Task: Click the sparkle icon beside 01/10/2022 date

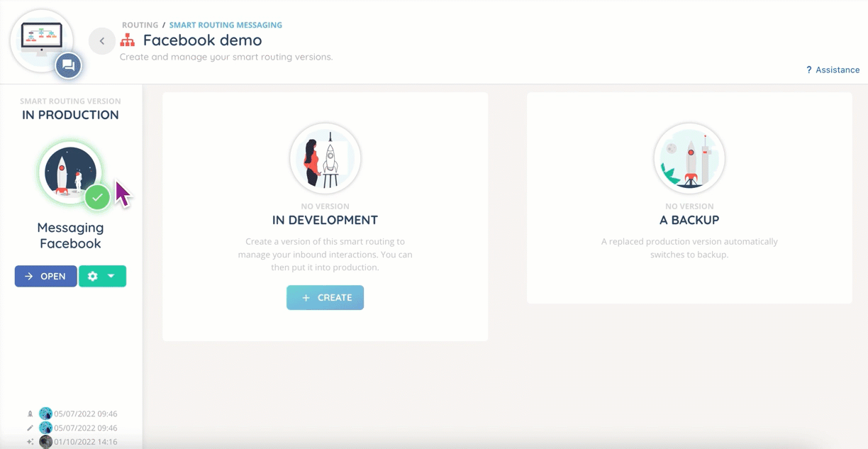Action: (x=30, y=442)
